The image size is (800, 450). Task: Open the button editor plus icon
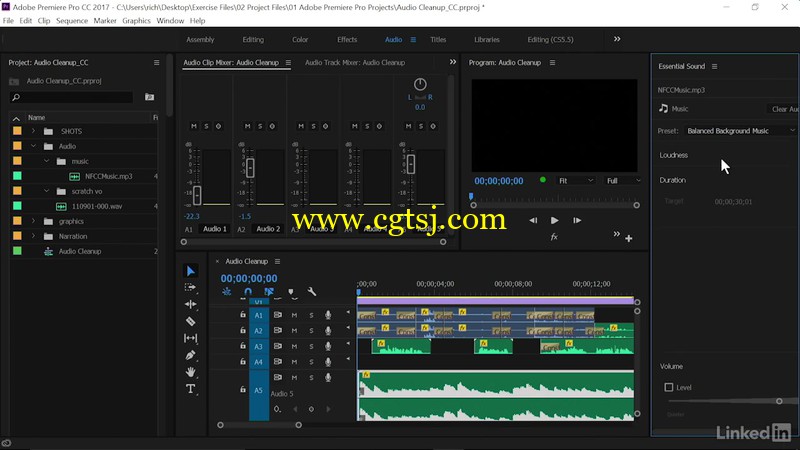click(629, 238)
